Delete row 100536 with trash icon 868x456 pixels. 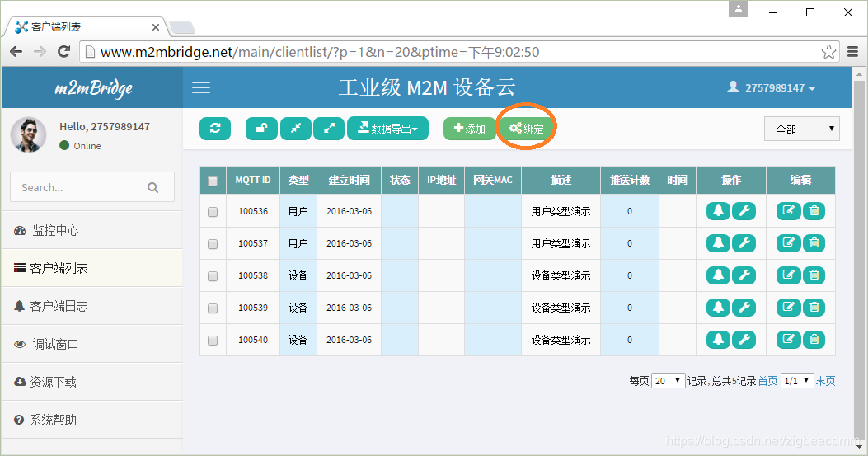click(814, 211)
